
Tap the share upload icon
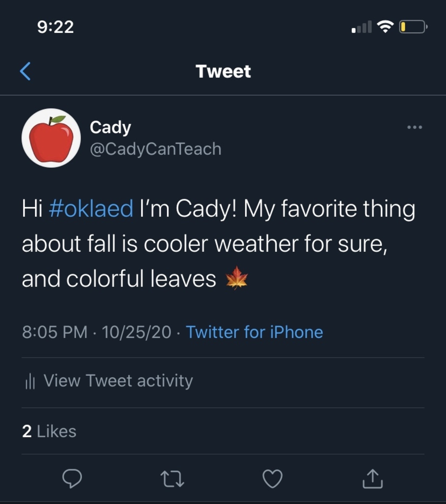point(372,478)
